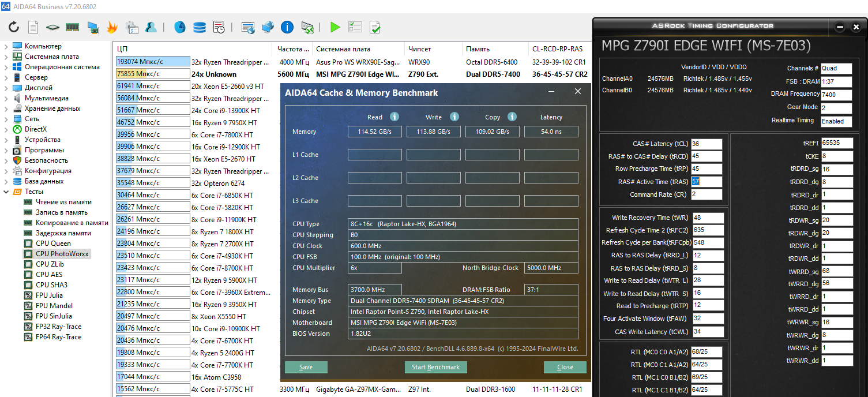This screenshot has width=868, height=397.
Task: Collapse the Тесты tree node
Action: click(x=6, y=192)
